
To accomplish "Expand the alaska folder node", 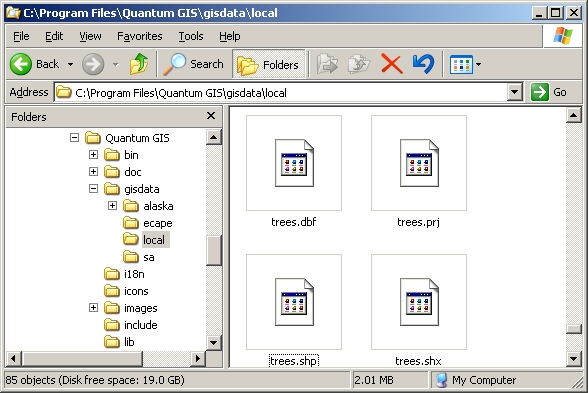I will click(x=112, y=206).
